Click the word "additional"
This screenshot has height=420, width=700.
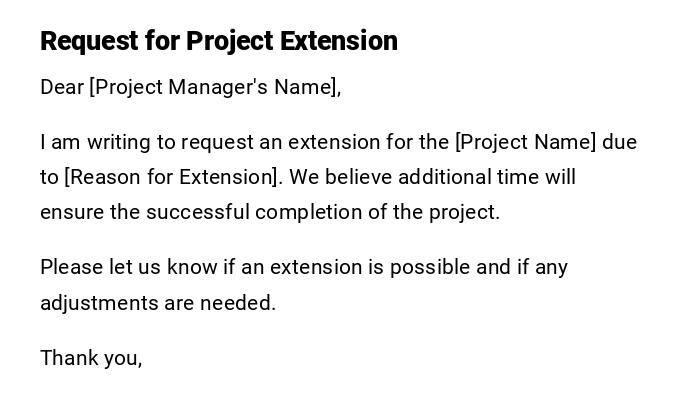[x=442, y=177]
